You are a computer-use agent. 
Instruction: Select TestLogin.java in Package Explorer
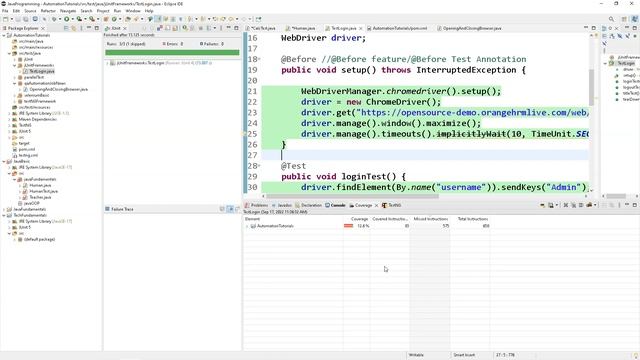(x=41, y=71)
